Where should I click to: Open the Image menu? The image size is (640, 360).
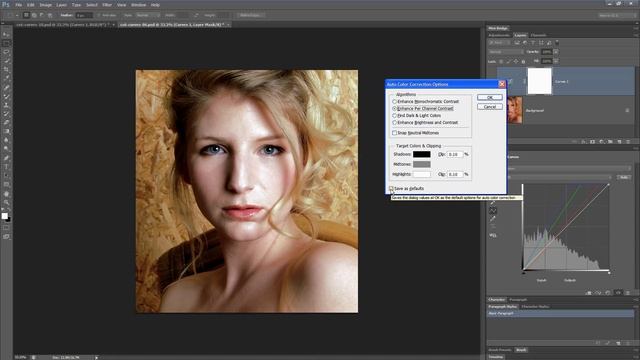point(45,5)
